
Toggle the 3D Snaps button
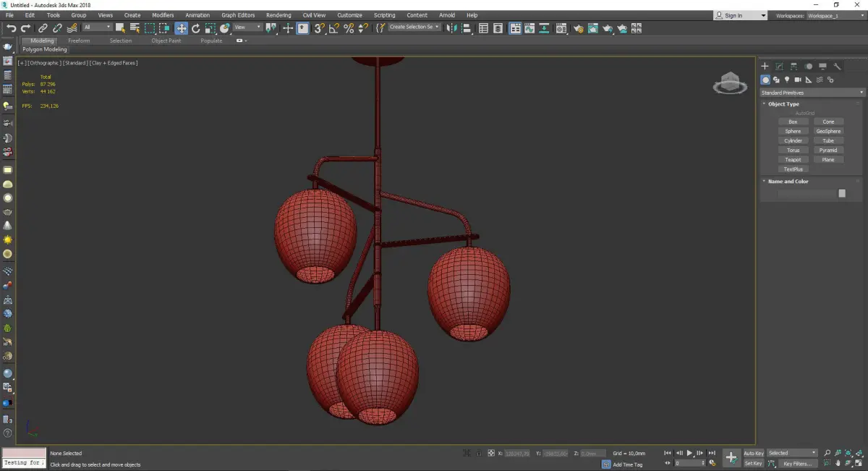pos(320,28)
